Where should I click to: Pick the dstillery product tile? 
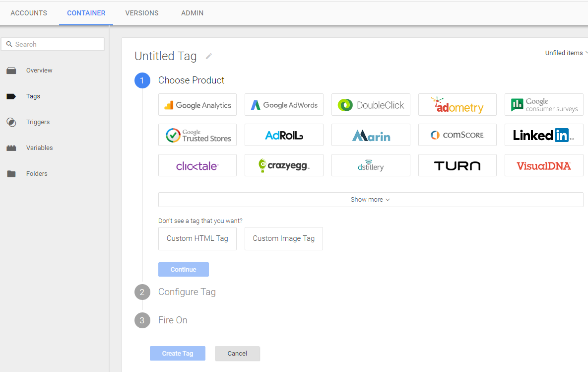tap(371, 165)
